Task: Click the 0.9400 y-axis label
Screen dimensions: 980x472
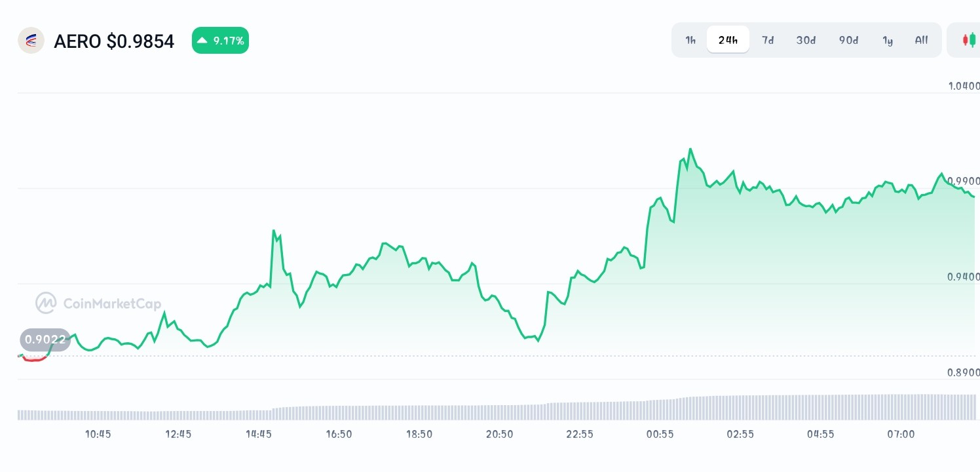Action: (964, 277)
